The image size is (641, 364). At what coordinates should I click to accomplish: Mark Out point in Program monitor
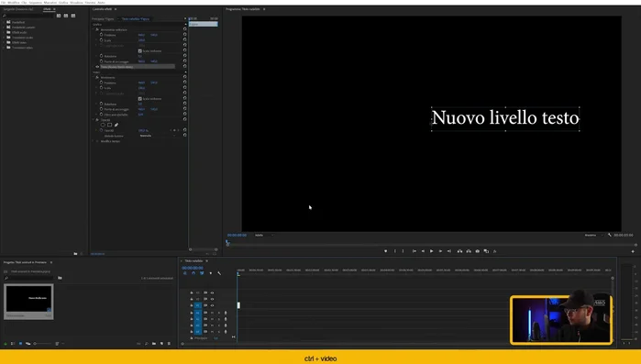(403, 251)
